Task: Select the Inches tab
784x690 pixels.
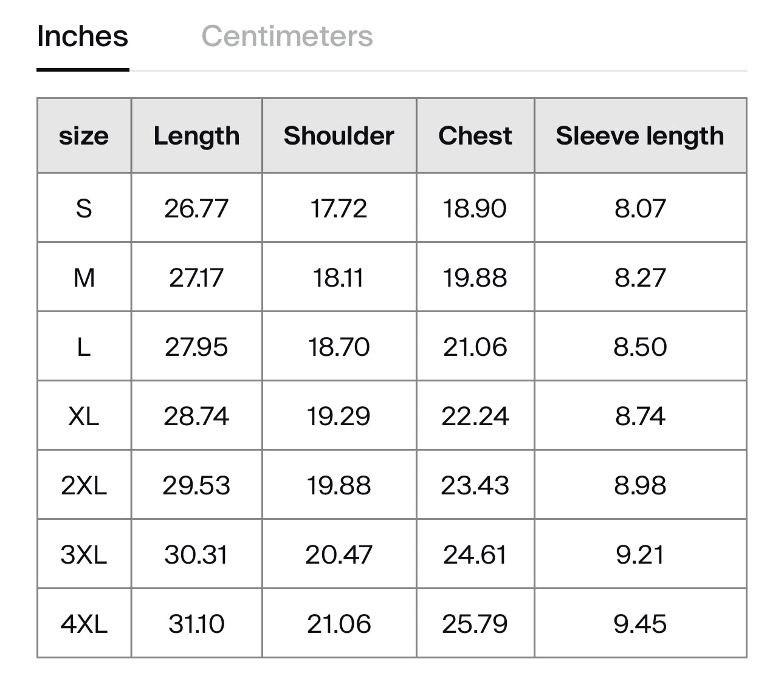Action: tap(83, 36)
